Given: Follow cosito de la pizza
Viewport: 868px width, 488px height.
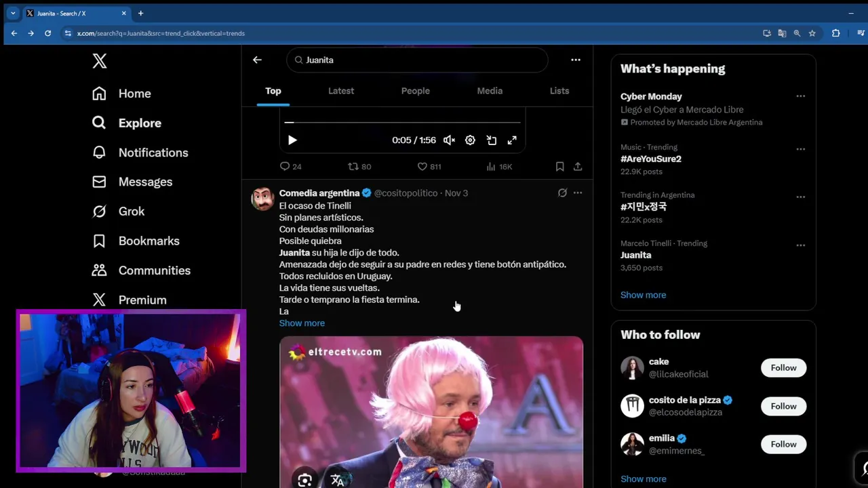Looking at the screenshot, I should (x=783, y=406).
